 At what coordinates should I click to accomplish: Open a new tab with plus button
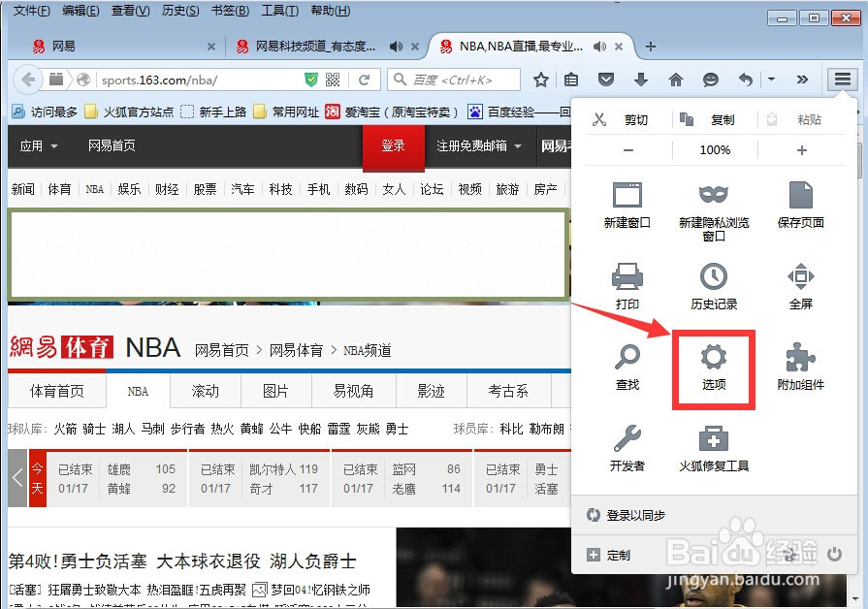pos(651,47)
